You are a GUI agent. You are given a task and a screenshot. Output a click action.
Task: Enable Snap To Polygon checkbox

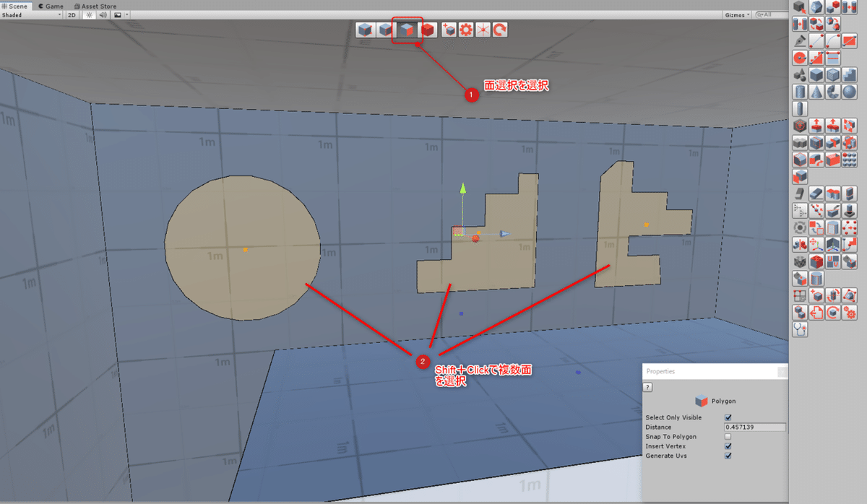728,437
